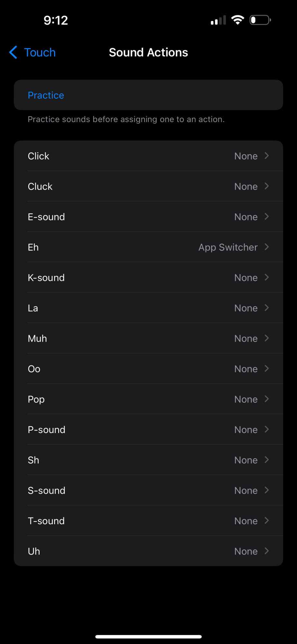The height and width of the screenshot is (644, 297).
Task: Open the Click sound row
Action: coord(148,156)
